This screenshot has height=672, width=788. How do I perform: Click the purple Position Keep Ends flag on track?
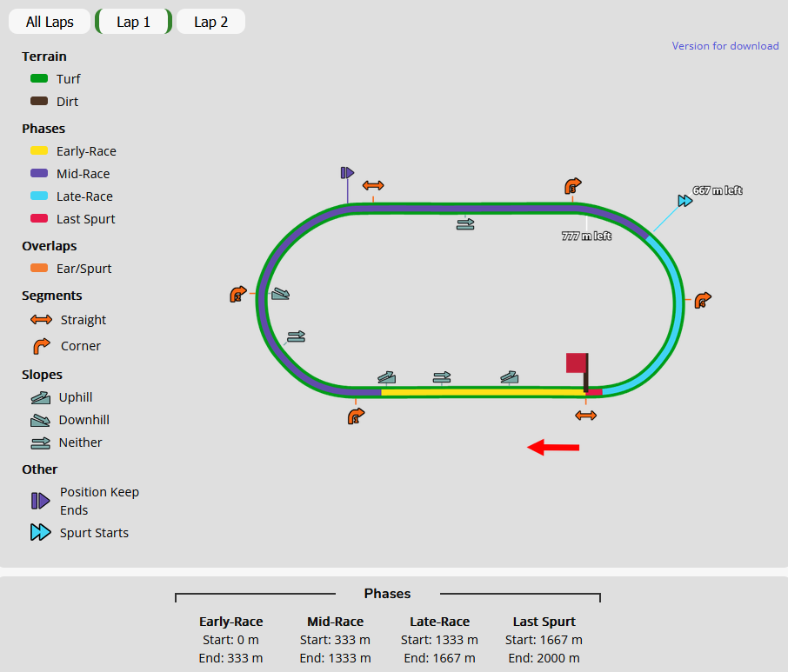tap(347, 173)
